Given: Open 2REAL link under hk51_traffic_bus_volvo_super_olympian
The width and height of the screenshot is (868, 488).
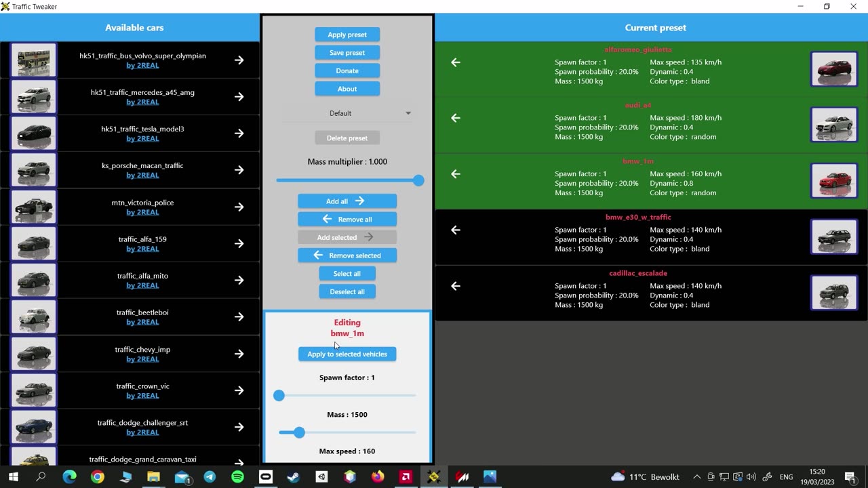Looking at the screenshot, I should 142,66.
